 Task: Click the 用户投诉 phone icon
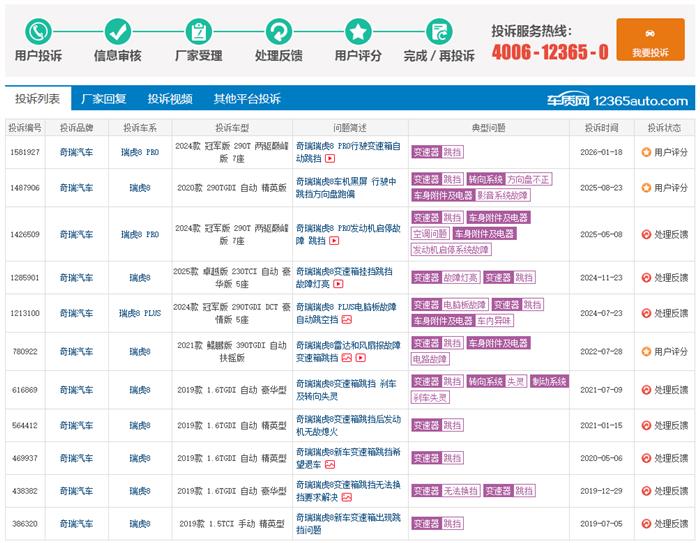[x=38, y=30]
